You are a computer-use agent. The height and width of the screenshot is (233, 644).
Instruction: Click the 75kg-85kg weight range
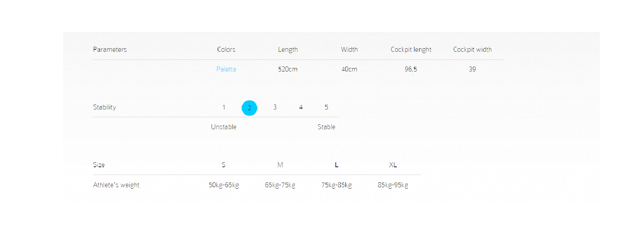tap(336, 185)
